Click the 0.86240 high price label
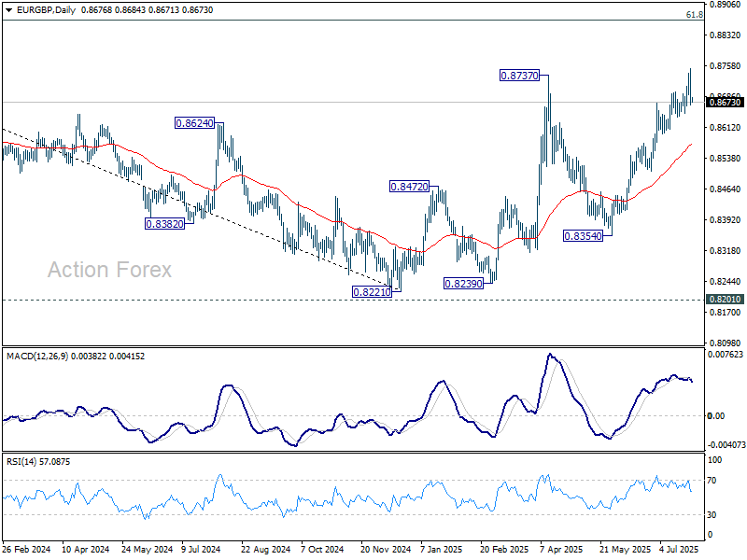This screenshot has height=560, width=747. pos(194,122)
